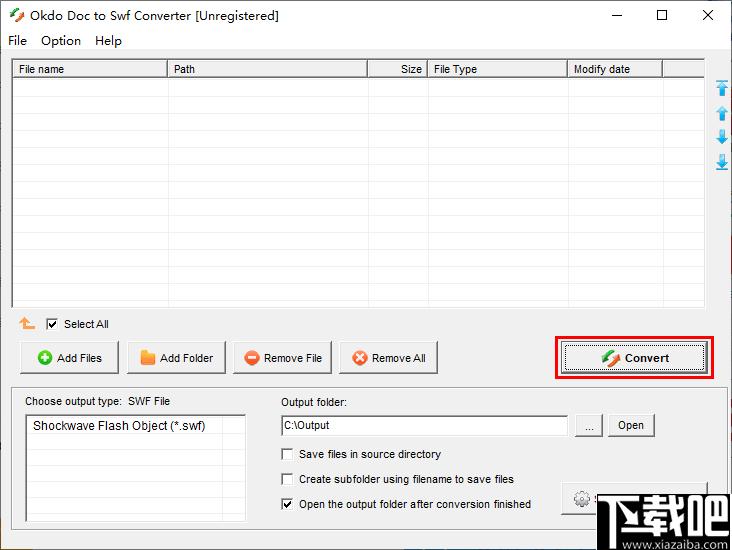The width and height of the screenshot is (732, 550).
Task: Enable Save files in source directory
Action: pos(287,454)
